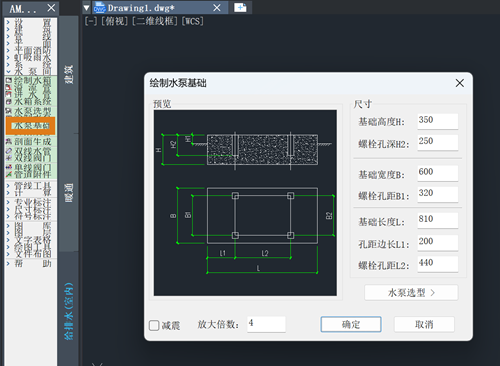Close the 绘制水泵基础 dialog
The width and height of the screenshot is (500, 366).
coord(460,83)
